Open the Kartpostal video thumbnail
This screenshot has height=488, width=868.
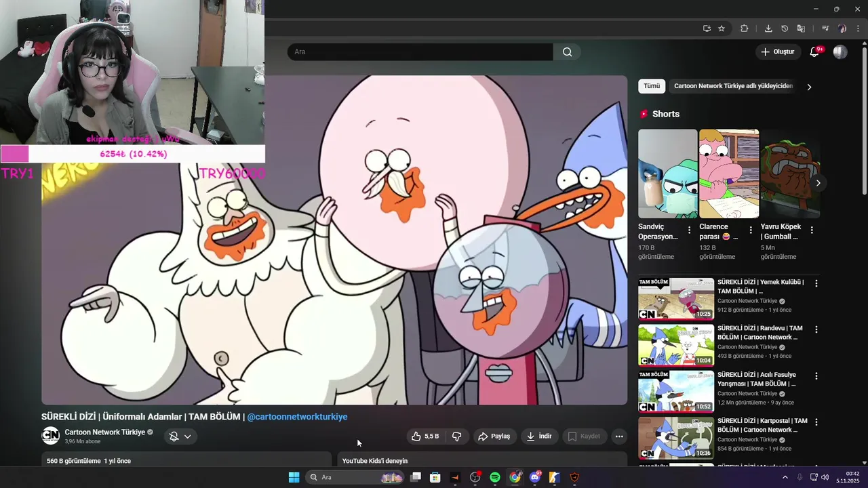point(676,436)
